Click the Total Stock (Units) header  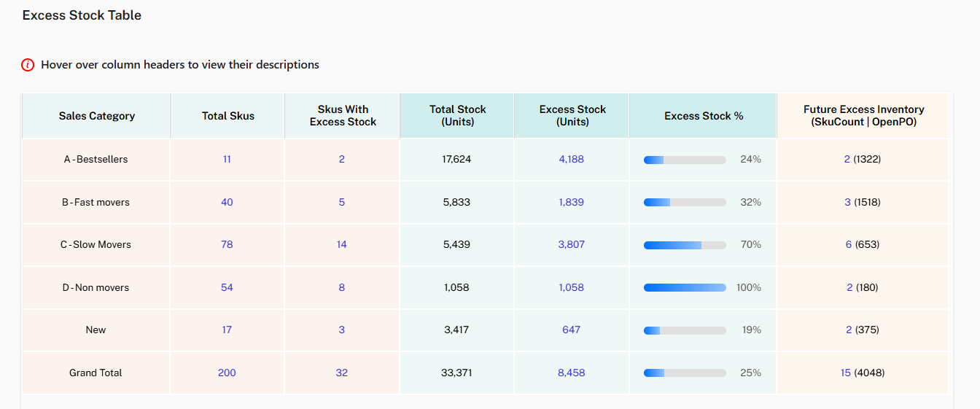pyautogui.click(x=457, y=115)
